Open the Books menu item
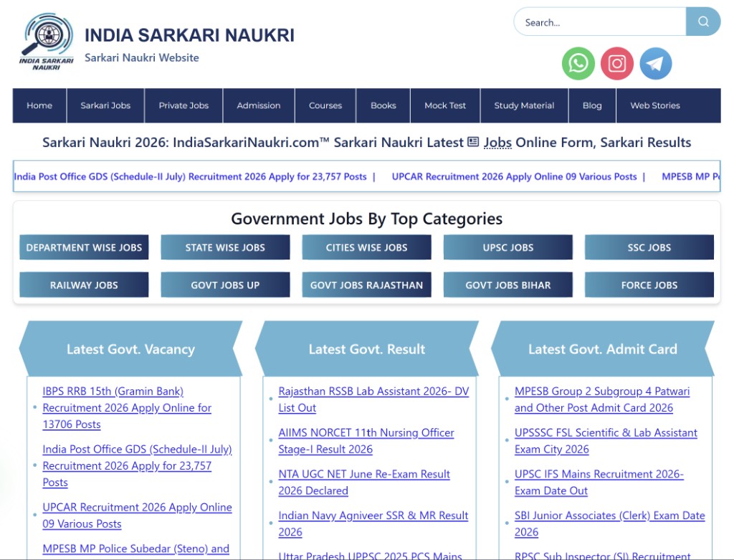 383,105
